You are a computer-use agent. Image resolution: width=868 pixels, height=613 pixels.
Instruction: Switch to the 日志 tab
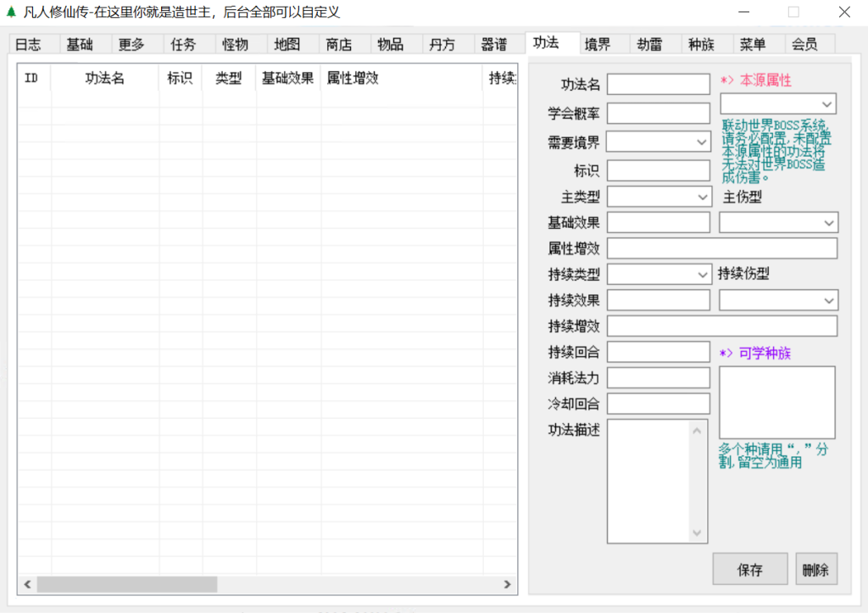(28, 45)
